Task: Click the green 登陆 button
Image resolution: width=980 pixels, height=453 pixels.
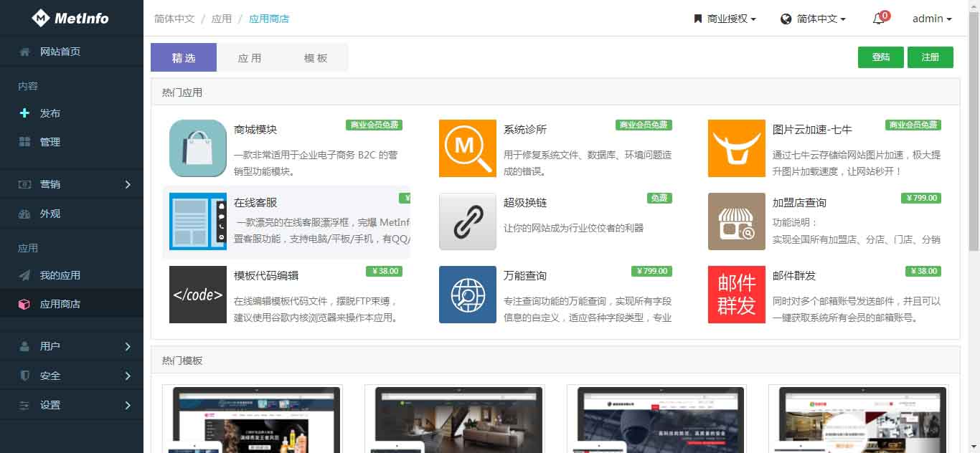Action: [x=880, y=57]
